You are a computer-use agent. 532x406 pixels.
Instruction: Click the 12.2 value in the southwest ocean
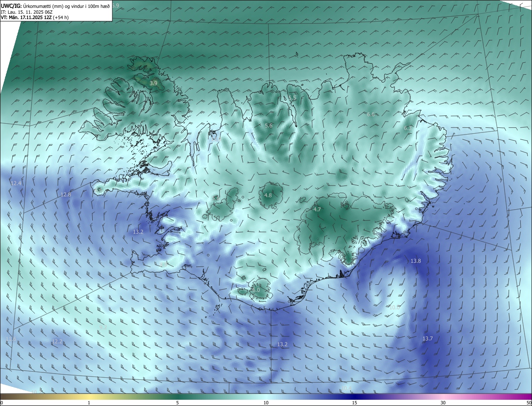point(57,341)
